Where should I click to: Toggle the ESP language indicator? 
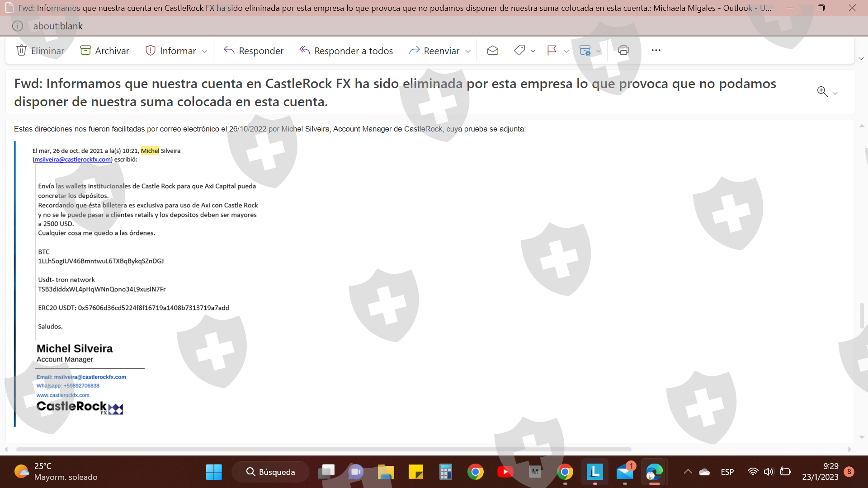point(727,472)
